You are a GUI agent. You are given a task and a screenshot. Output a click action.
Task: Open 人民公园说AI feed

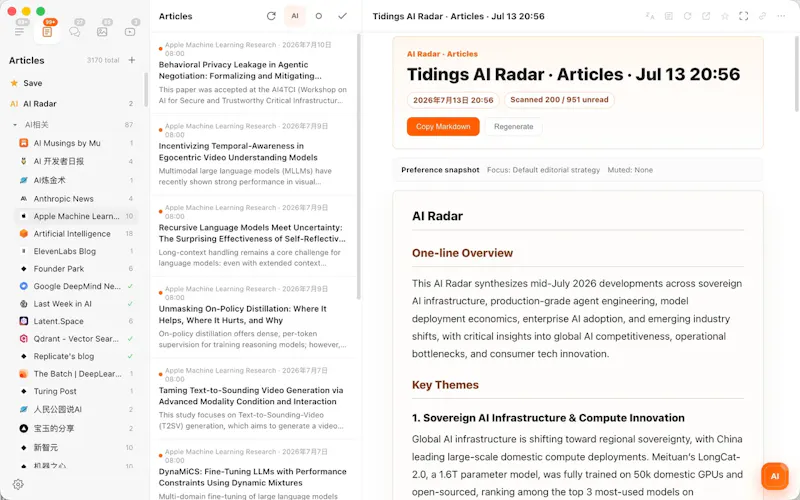pyautogui.click(x=76, y=409)
